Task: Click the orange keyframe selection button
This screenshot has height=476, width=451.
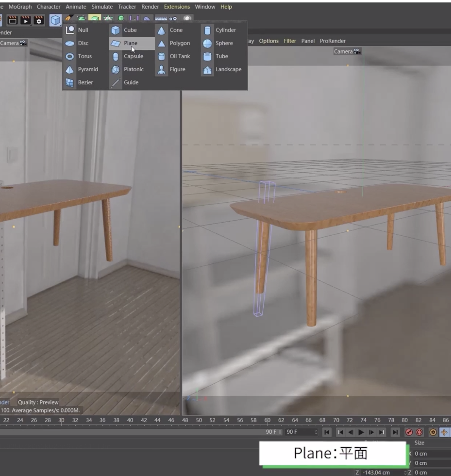Action: [433, 432]
